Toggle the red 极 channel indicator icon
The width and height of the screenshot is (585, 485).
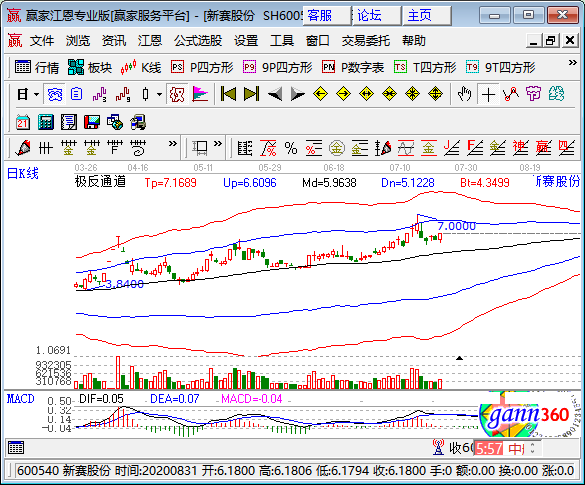[177, 94]
